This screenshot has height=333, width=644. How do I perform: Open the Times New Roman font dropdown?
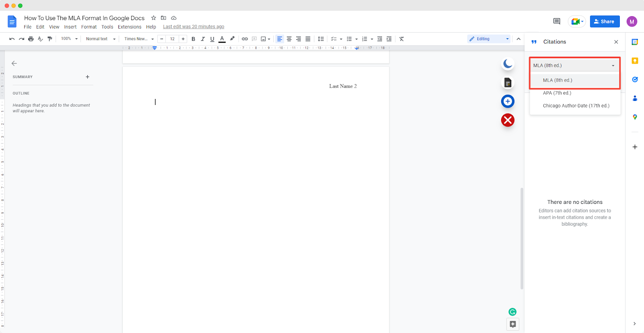click(x=139, y=39)
